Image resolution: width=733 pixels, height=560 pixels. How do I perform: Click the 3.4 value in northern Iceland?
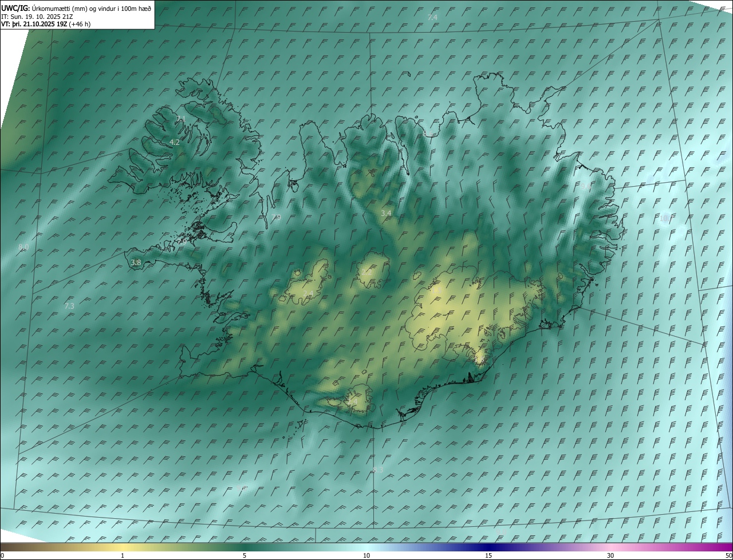coord(386,213)
